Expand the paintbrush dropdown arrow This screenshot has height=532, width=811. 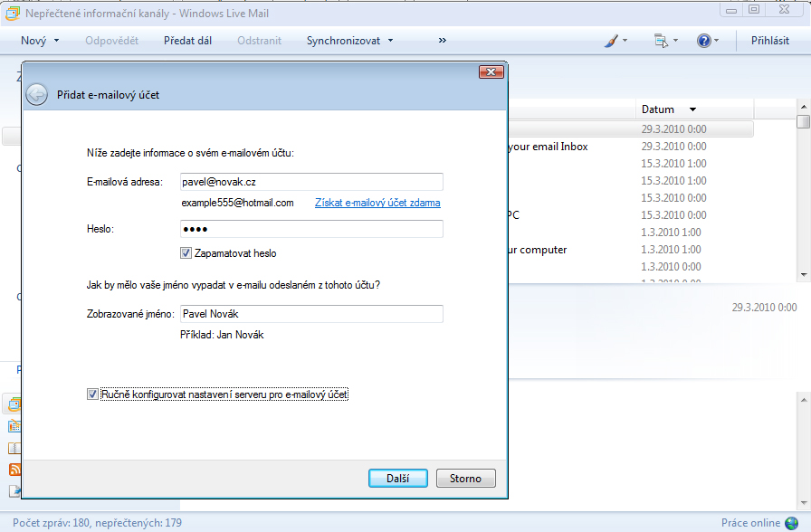(625, 41)
